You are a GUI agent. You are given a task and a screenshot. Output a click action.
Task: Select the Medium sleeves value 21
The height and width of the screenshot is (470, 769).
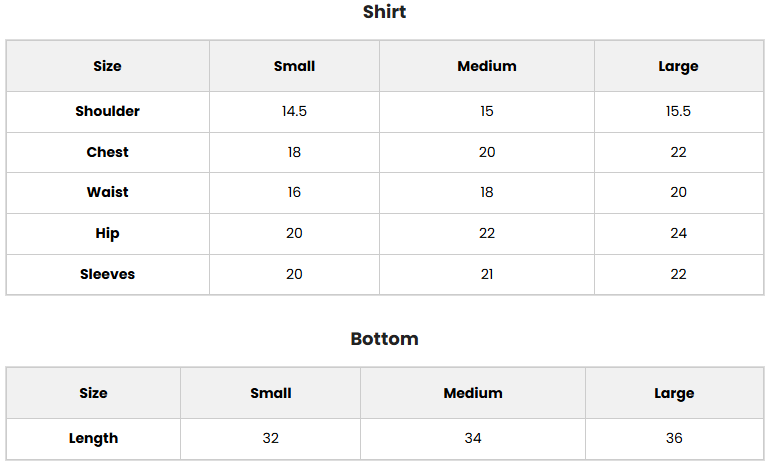pyautogui.click(x=487, y=274)
